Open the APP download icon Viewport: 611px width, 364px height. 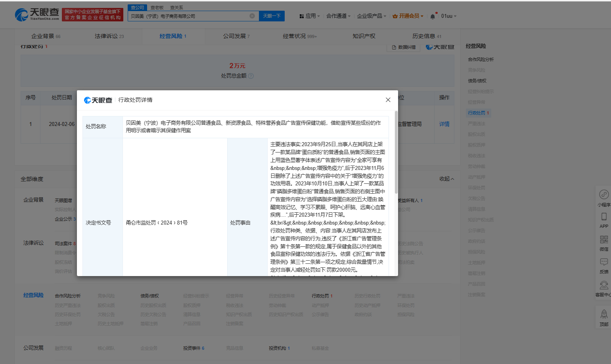603,217
